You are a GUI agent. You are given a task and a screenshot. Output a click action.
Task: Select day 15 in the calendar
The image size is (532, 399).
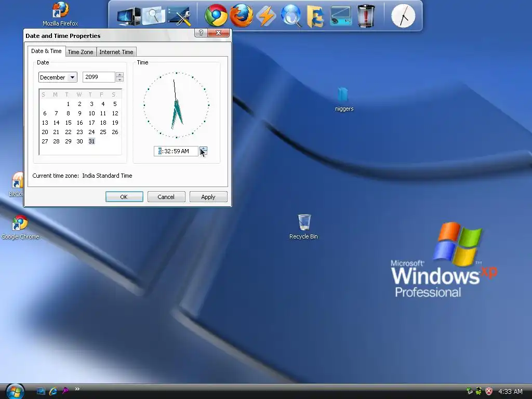pos(68,123)
